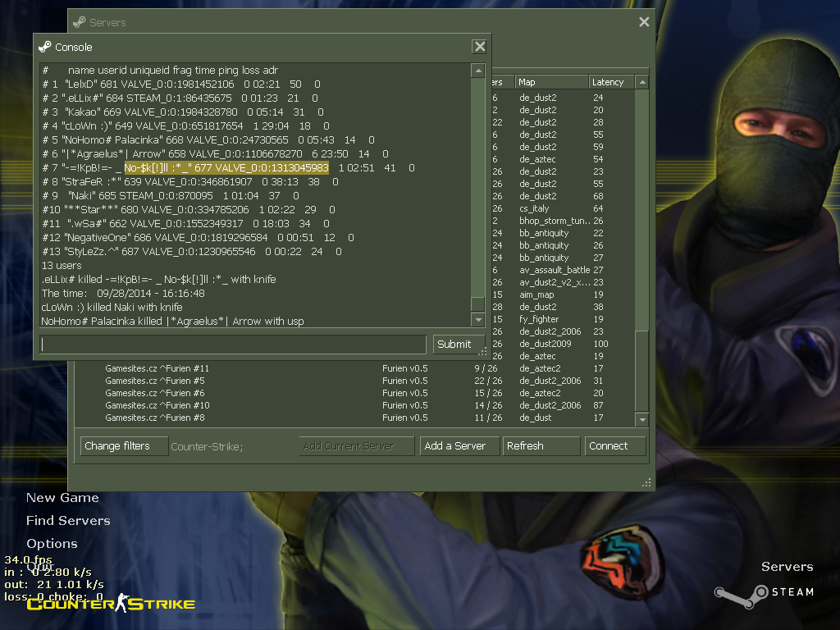This screenshot has height=630, width=840.
Task: Click the console scrollbar thumb
Action: [478, 304]
